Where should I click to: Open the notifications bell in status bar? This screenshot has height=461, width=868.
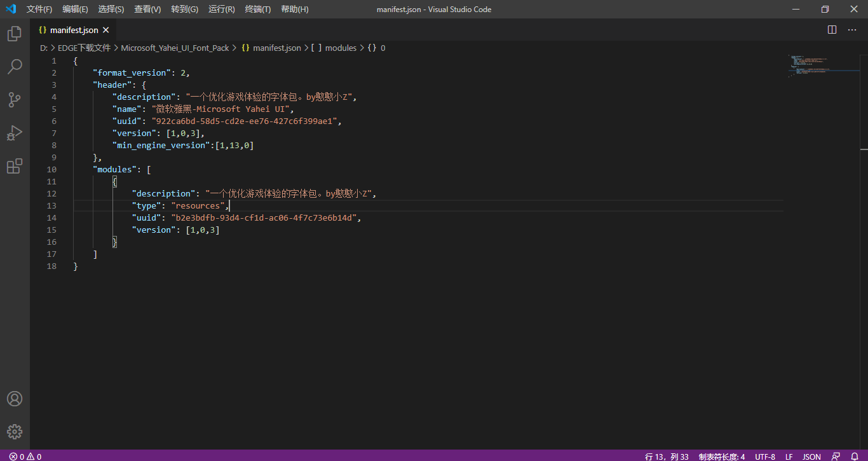855,456
